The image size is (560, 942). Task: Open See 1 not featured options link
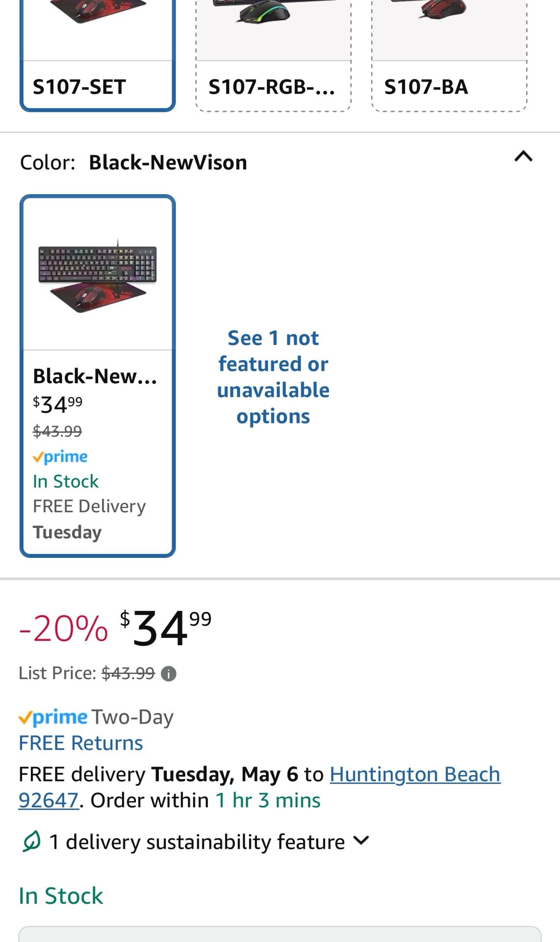click(273, 377)
